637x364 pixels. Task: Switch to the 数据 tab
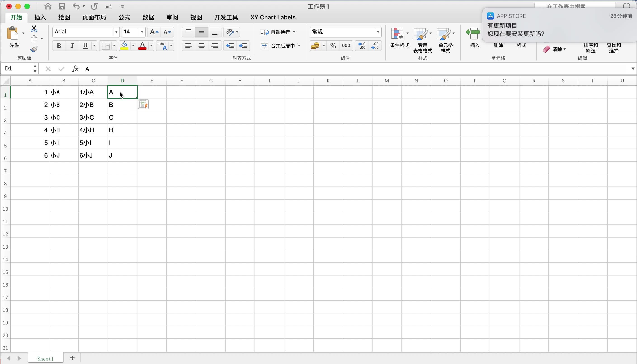point(148,17)
